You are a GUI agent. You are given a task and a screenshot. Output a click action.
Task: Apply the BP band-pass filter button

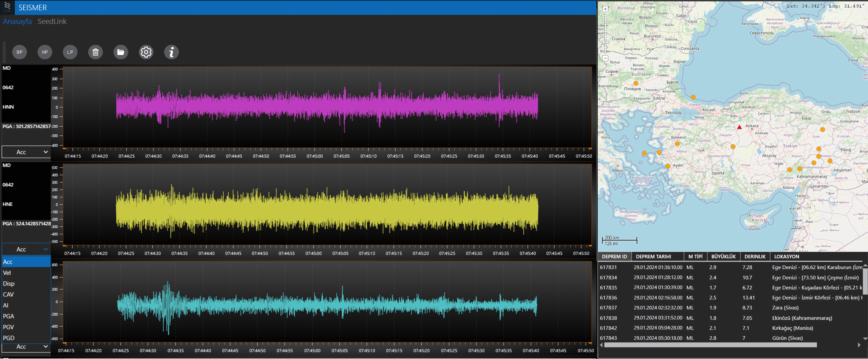tap(19, 52)
